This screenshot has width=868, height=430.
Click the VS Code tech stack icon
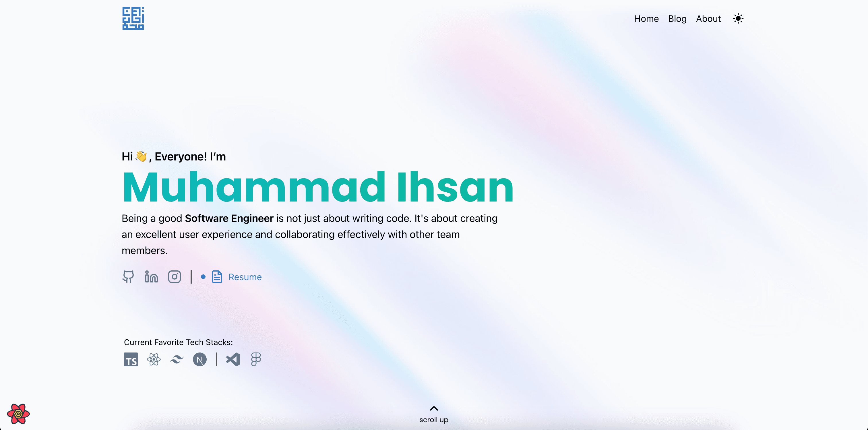coord(232,359)
